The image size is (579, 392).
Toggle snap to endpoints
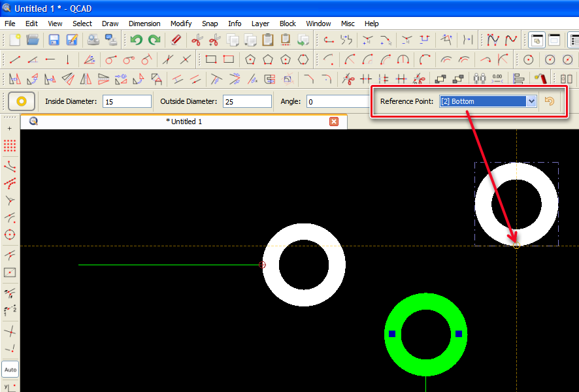point(10,167)
